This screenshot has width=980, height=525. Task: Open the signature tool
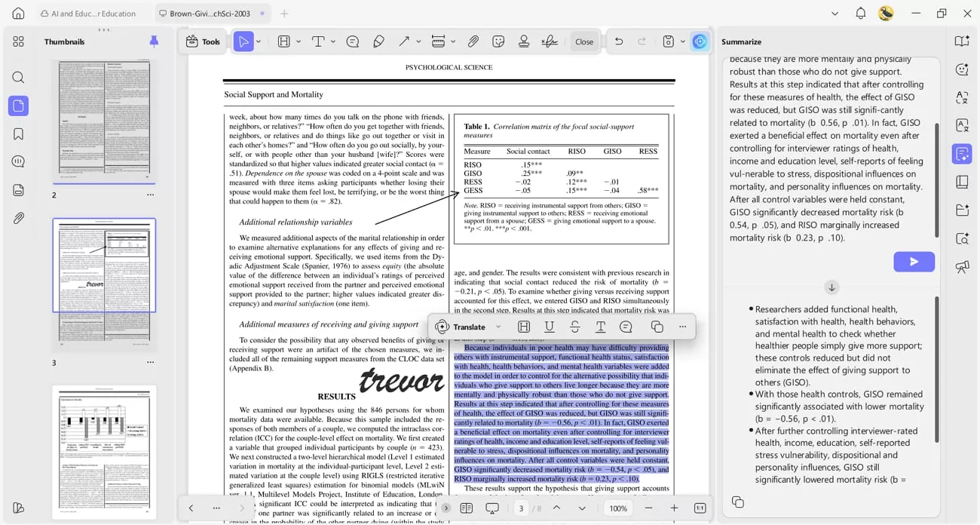[550, 41]
